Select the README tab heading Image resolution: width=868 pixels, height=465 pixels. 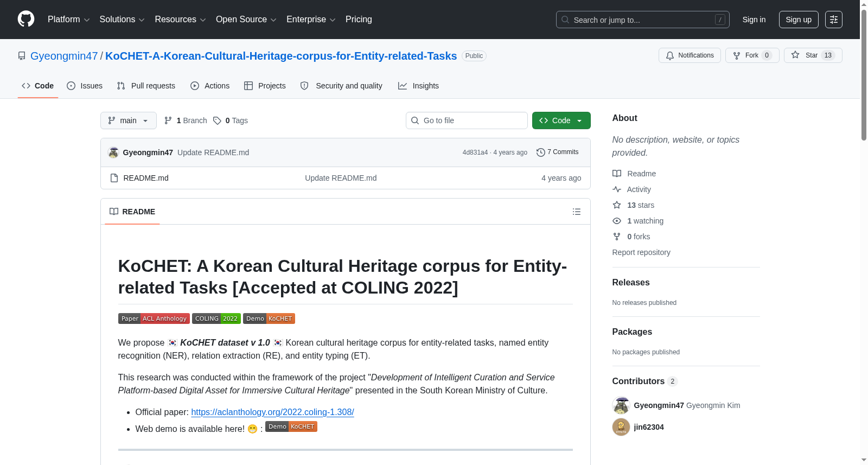(x=132, y=212)
